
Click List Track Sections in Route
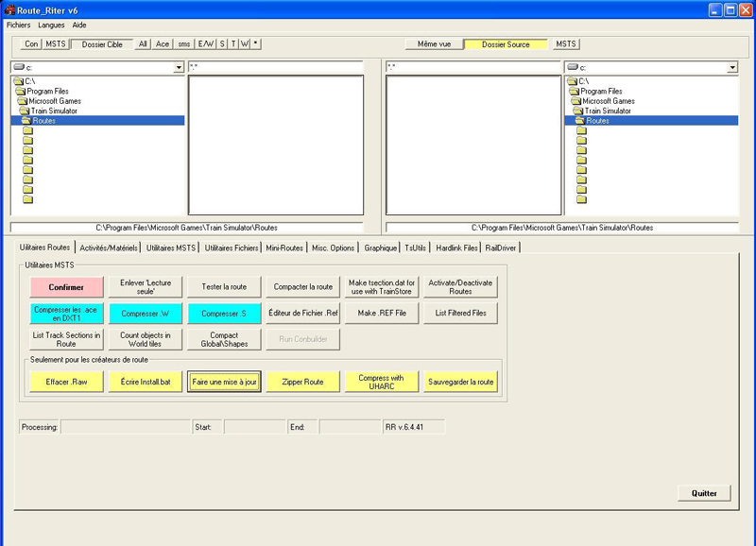[66, 339]
